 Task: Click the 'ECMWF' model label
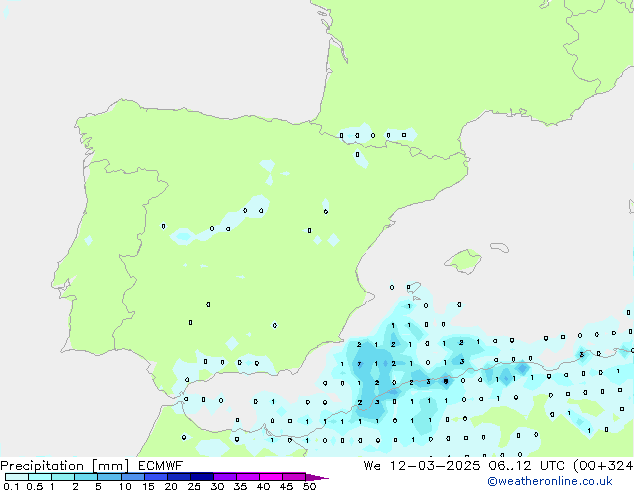[x=161, y=466]
